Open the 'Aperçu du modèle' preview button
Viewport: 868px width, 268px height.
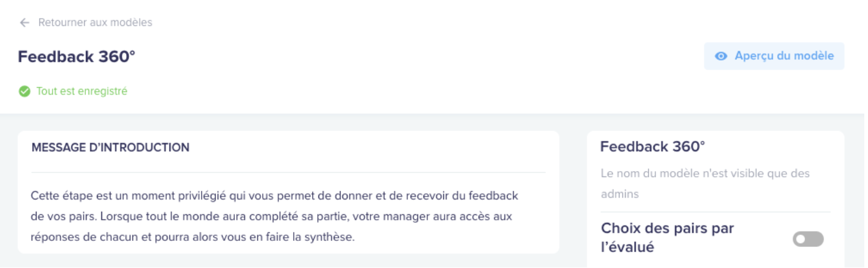(x=774, y=56)
